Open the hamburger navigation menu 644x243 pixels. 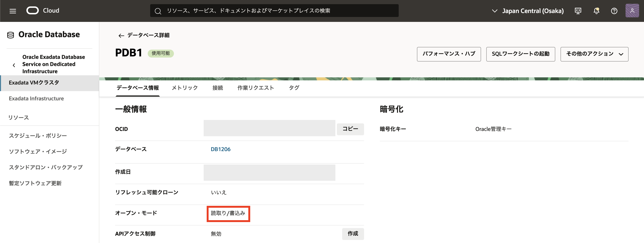coord(13,11)
